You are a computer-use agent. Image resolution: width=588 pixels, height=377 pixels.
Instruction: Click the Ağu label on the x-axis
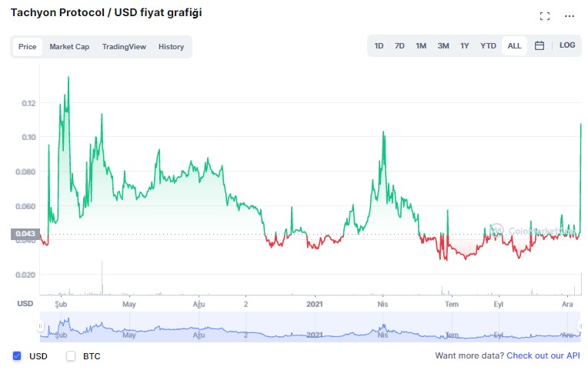click(x=199, y=304)
